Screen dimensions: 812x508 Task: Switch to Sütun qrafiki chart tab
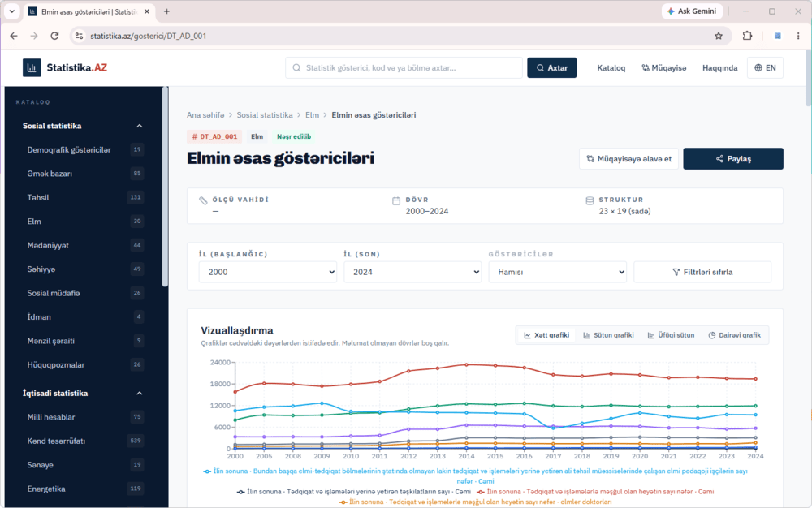pyautogui.click(x=608, y=335)
